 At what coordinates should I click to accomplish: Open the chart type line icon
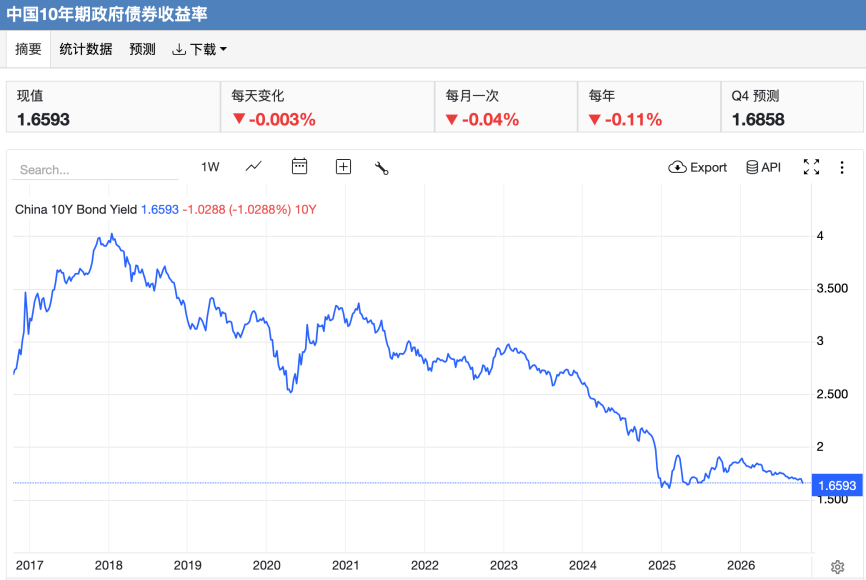coord(254,167)
